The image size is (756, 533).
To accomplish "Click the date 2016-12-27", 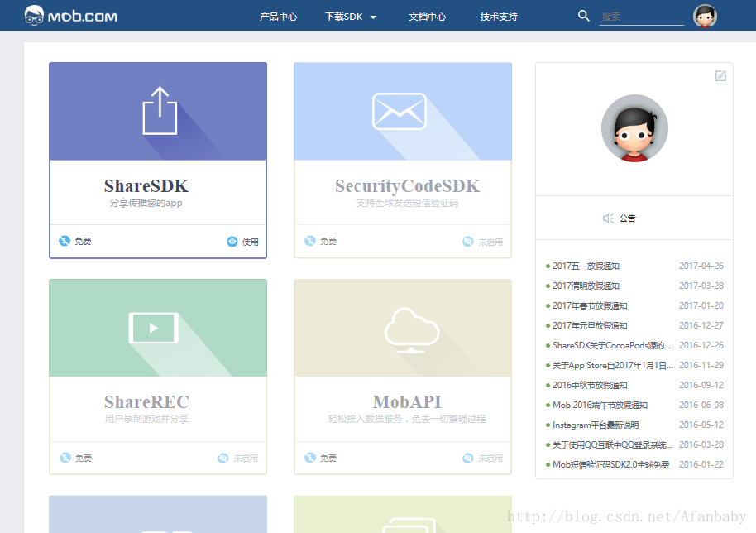I will [701, 325].
